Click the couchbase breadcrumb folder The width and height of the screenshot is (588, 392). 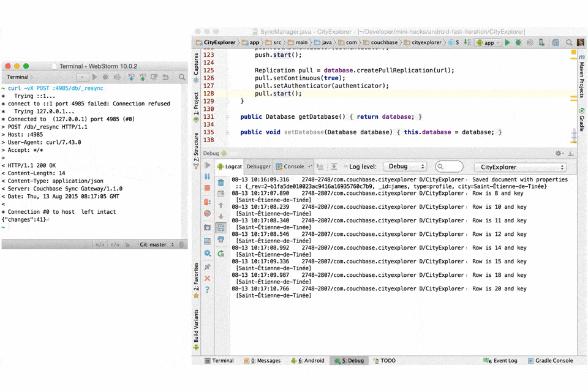pos(380,42)
